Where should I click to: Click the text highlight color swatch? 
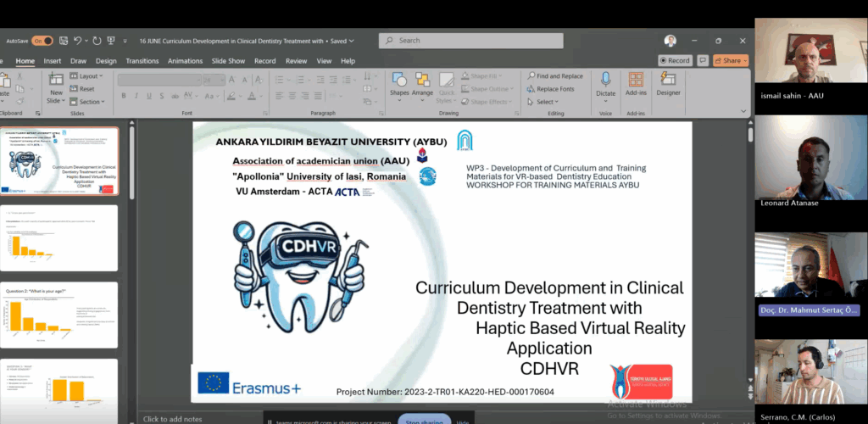click(x=233, y=97)
